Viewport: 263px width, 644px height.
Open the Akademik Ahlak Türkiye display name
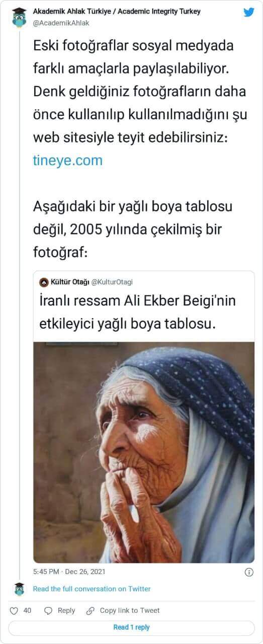[x=117, y=12]
